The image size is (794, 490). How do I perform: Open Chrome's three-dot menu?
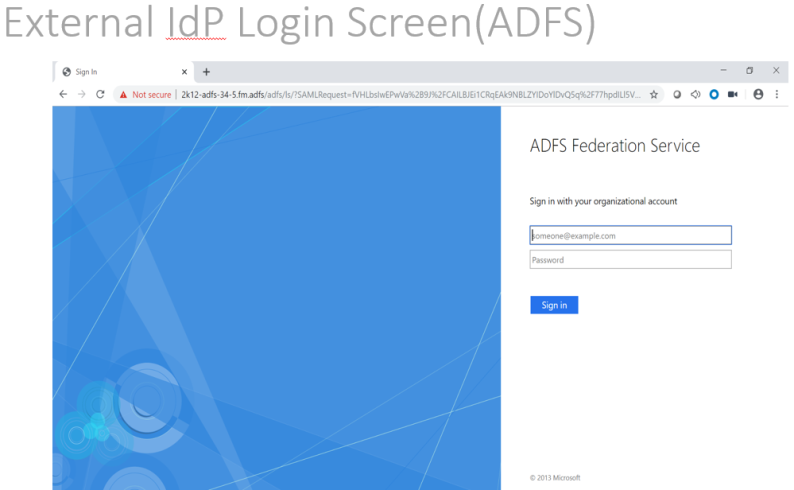pos(777,94)
